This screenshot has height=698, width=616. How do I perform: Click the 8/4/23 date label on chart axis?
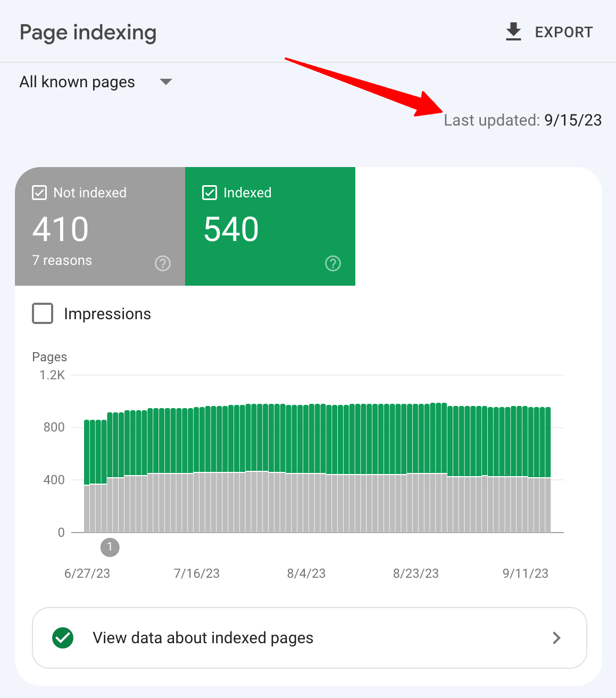coord(306,574)
